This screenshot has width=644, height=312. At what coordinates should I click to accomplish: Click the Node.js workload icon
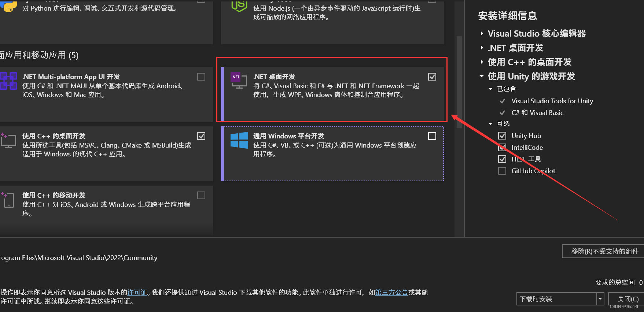(x=239, y=6)
